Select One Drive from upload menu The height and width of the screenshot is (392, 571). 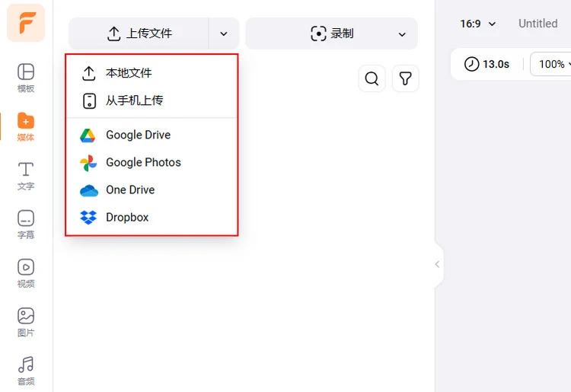[x=152, y=190]
